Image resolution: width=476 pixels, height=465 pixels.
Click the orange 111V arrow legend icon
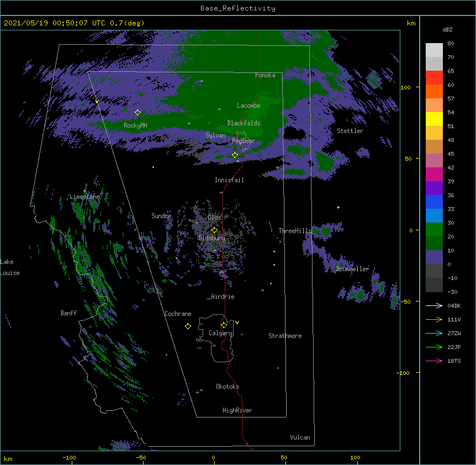[x=434, y=319]
